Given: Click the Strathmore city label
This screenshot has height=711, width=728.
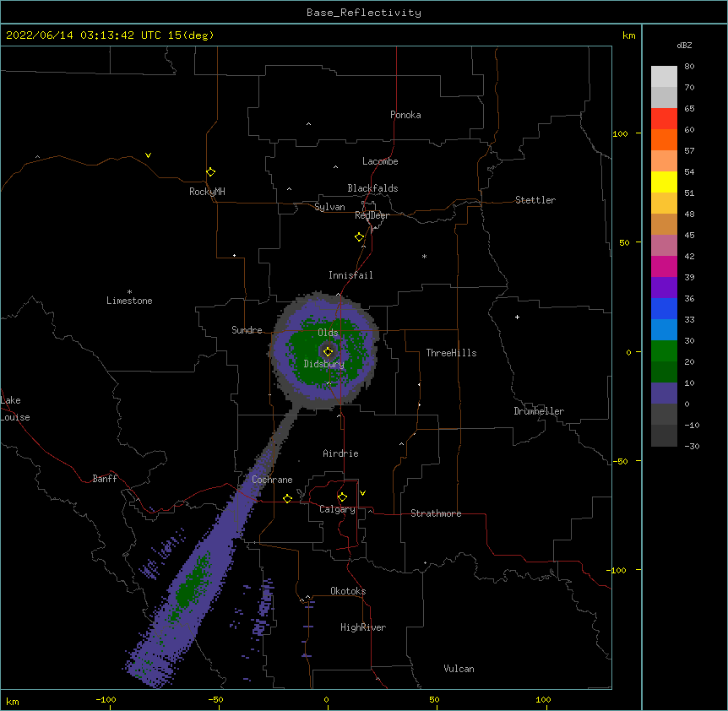Looking at the screenshot, I should [x=436, y=513].
